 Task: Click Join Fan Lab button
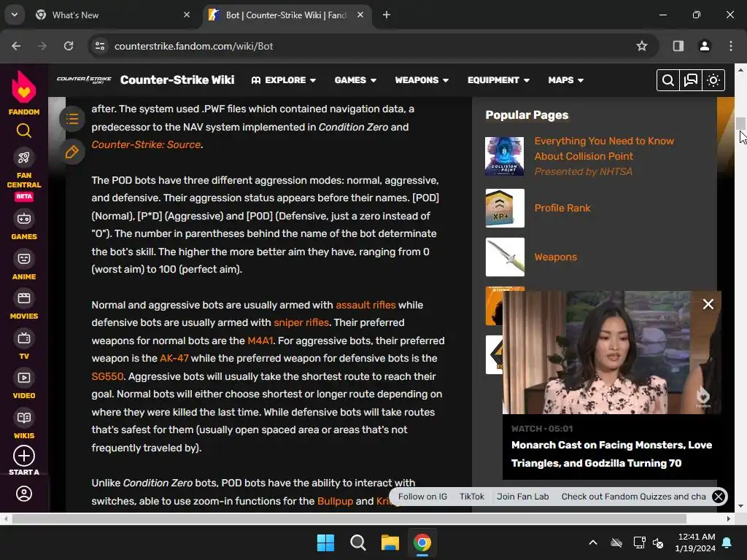522,497
